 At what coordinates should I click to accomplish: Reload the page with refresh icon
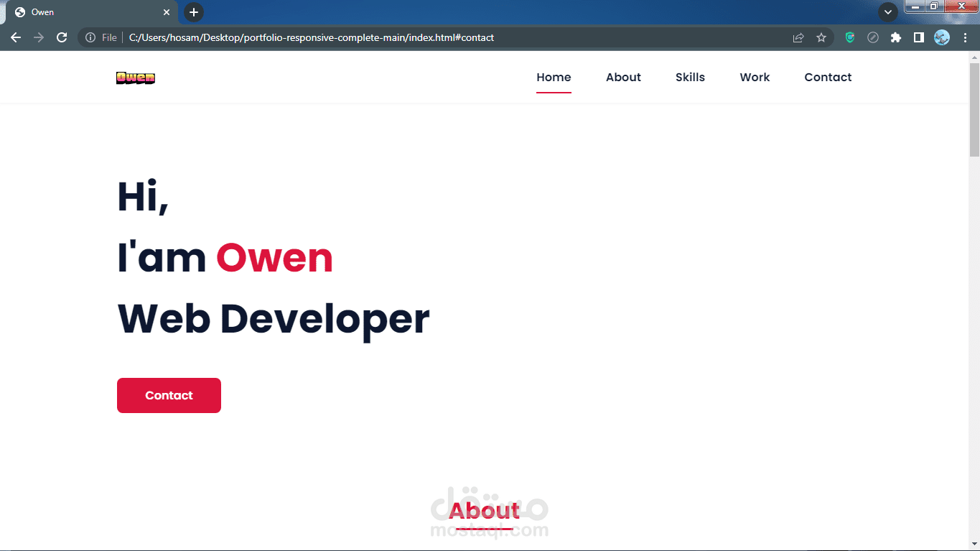click(62, 37)
